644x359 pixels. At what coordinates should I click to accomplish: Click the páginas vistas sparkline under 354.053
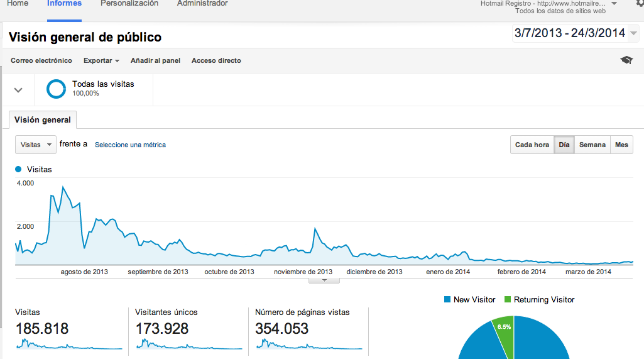309,344
